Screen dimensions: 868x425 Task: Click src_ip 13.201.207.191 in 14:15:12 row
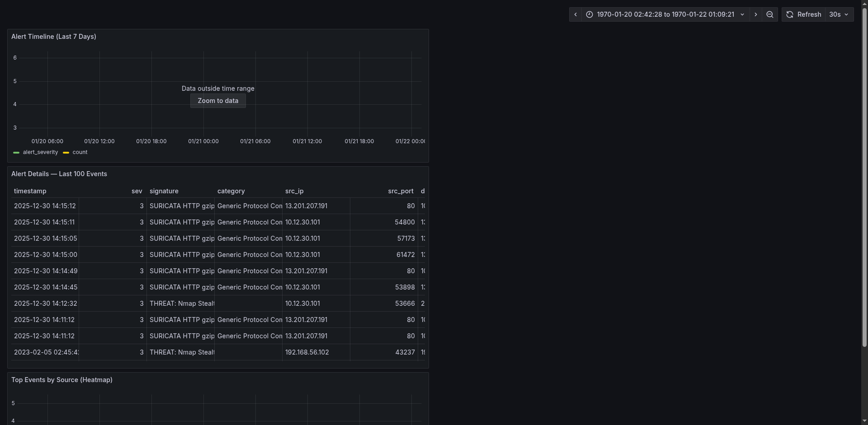pyautogui.click(x=316, y=206)
